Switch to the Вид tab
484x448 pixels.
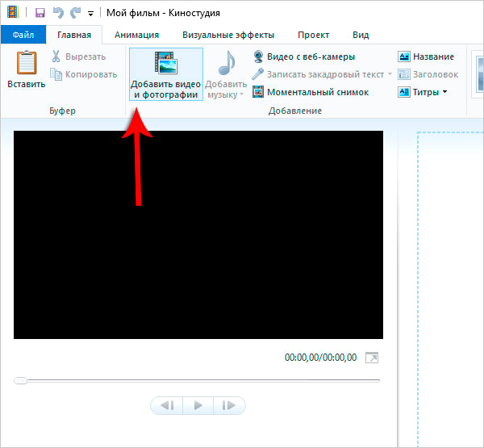[361, 35]
